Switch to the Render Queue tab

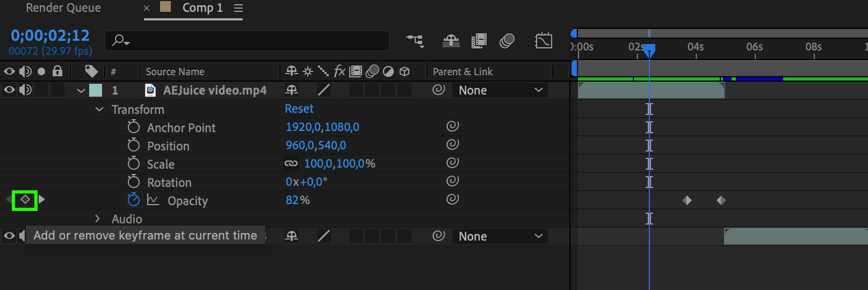click(x=63, y=8)
